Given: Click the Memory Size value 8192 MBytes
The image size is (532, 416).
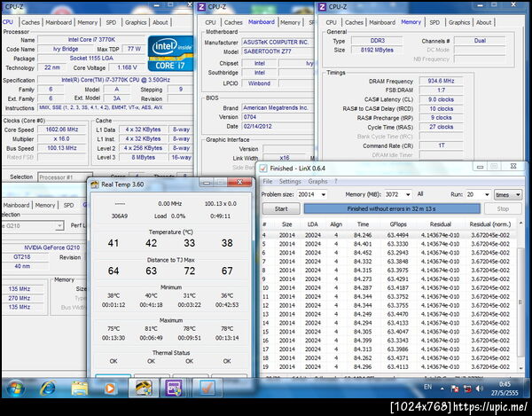Looking at the screenshot, I should [x=377, y=50].
